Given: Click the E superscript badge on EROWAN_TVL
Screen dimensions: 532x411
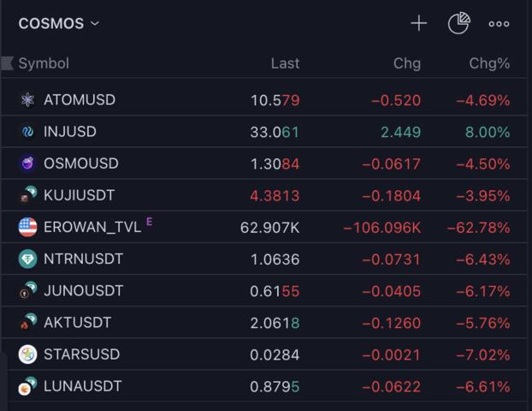Looking at the screenshot, I should tap(150, 222).
